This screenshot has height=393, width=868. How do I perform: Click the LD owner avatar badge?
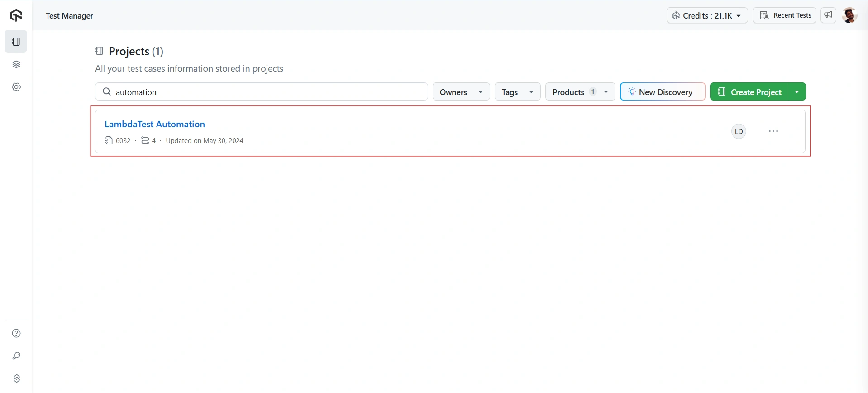[x=739, y=131]
